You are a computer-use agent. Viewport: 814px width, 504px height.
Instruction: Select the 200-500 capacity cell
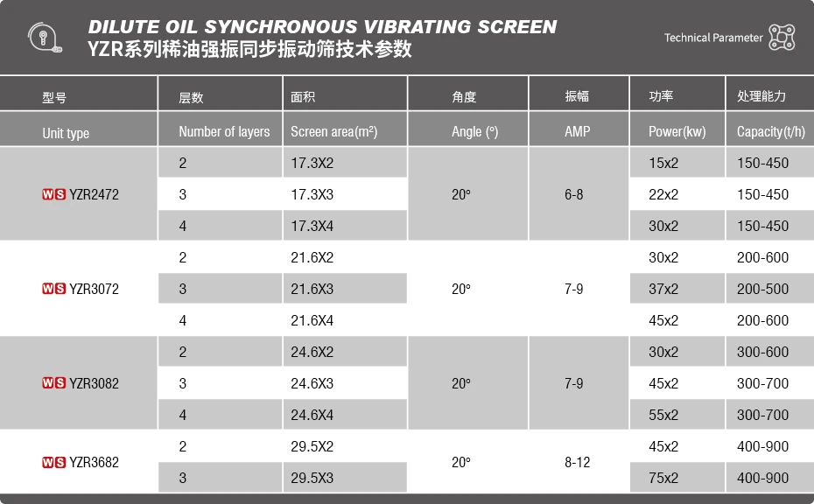pos(762,289)
